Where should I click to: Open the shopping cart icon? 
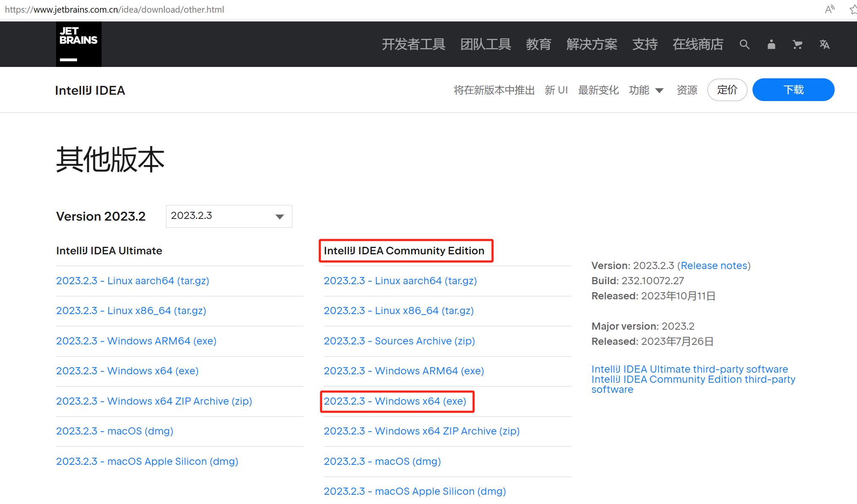(797, 44)
